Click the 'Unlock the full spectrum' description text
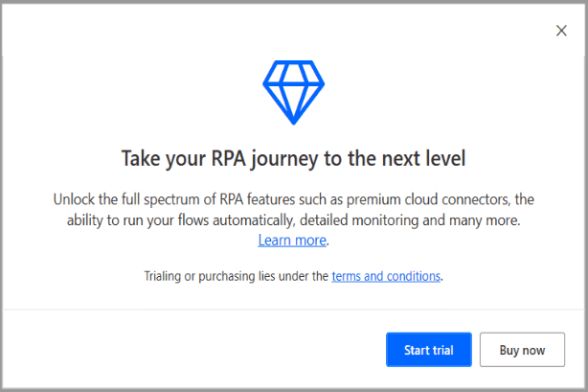Viewport: 588px width, 392px height. pyautogui.click(x=294, y=219)
